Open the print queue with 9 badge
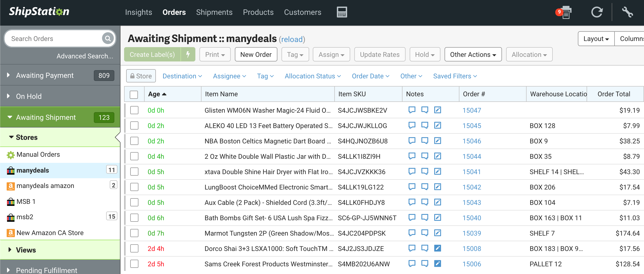 click(565, 12)
